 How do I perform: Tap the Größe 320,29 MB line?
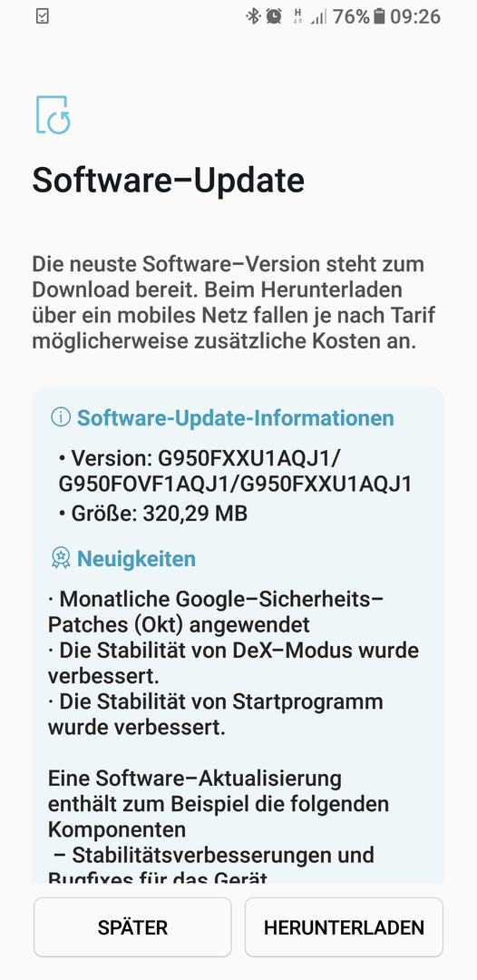tap(153, 514)
